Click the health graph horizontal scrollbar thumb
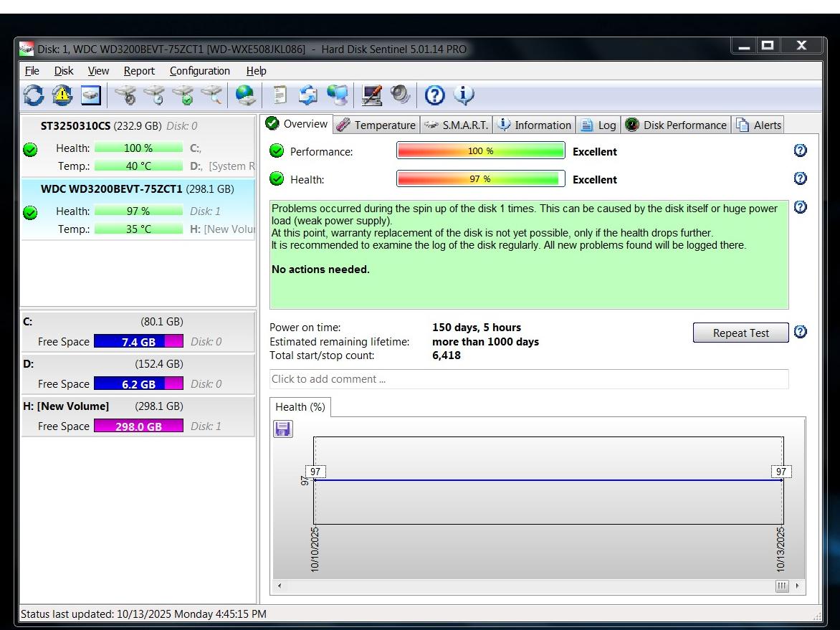The width and height of the screenshot is (840, 630). tap(782, 586)
